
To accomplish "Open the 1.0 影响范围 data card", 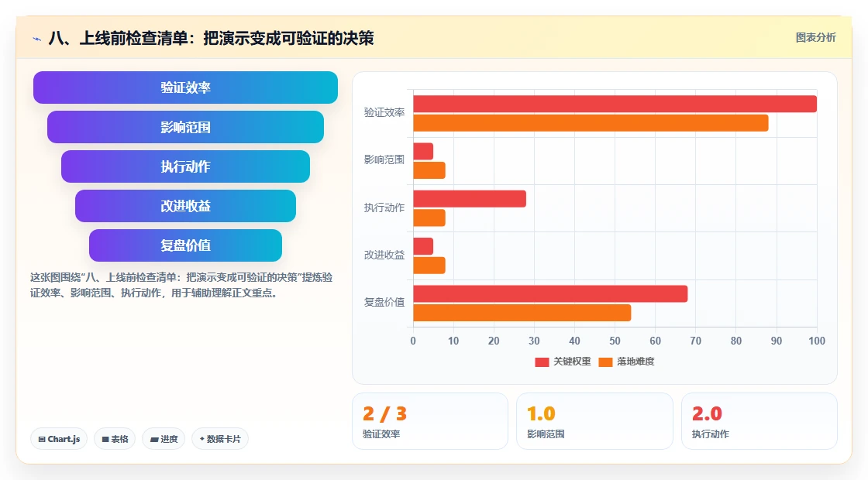I will pos(594,421).
